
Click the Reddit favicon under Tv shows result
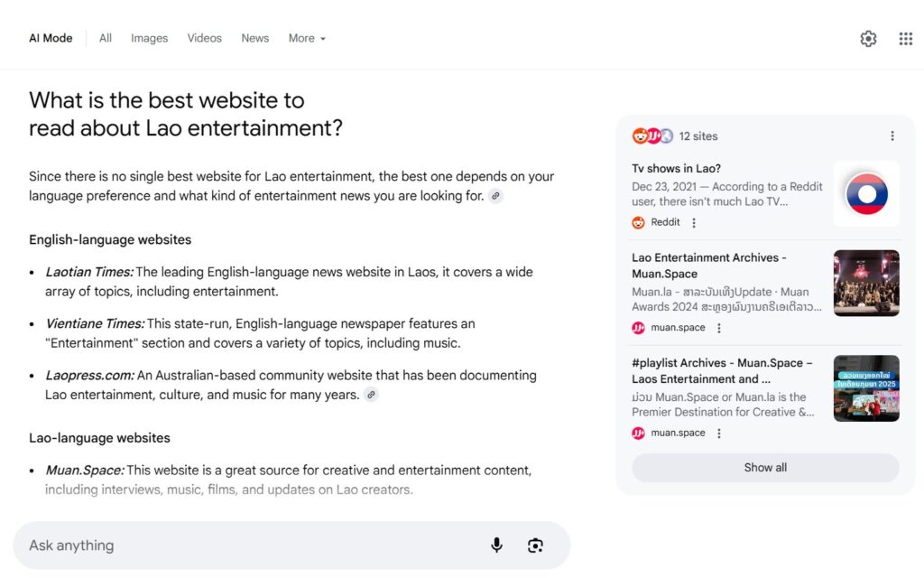[x=638, y=222]
